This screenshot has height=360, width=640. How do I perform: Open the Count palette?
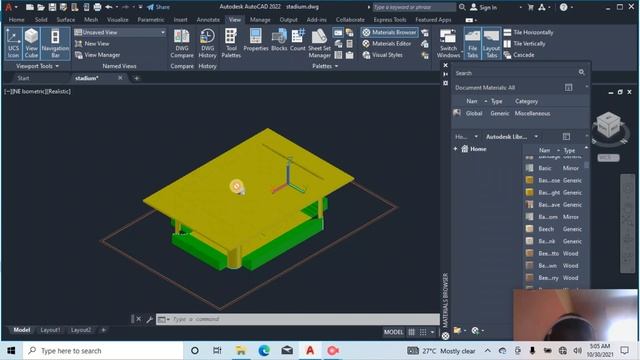point(298,40)
